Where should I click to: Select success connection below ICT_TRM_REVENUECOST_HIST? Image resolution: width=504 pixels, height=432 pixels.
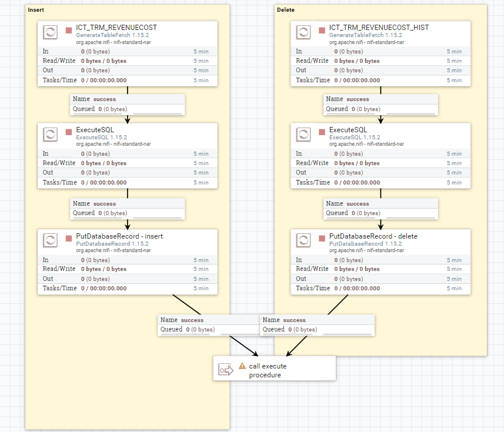pyautogui.click(x=380, y=105)
